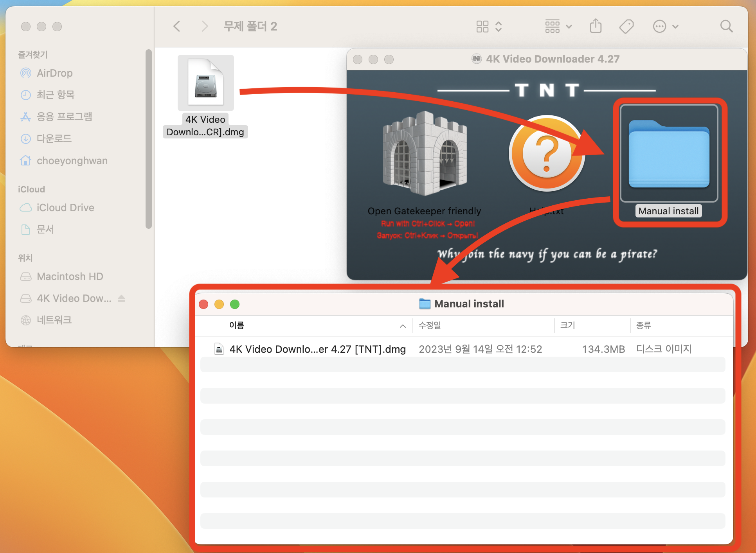This screenshot has width=756, height=553.
Task: Eject the mounted 4K Video Downloader volume
Action: click(x=121, y=298)
